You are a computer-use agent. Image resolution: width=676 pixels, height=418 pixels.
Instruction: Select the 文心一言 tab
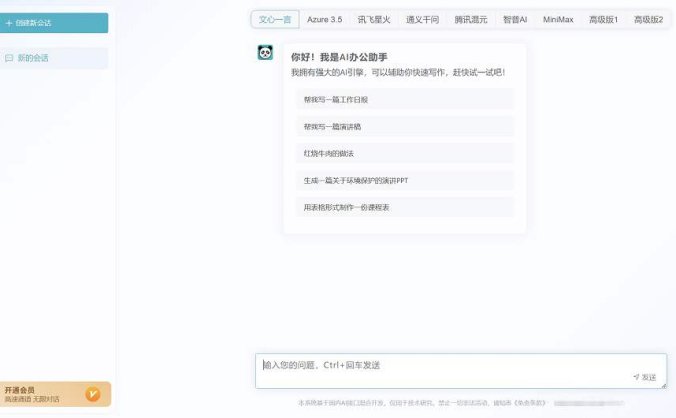click(275, 19)
